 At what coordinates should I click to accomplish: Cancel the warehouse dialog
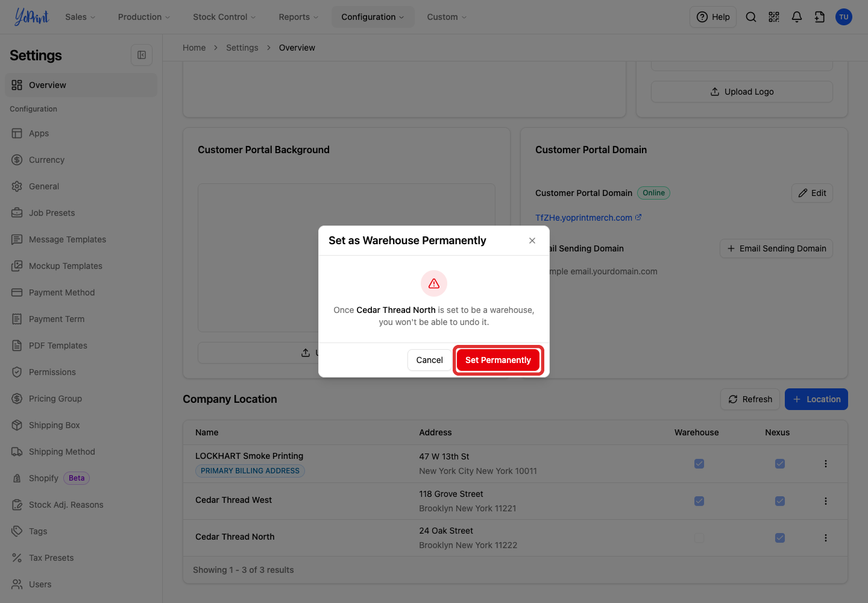pyautogui.click(x=429, y=360)
